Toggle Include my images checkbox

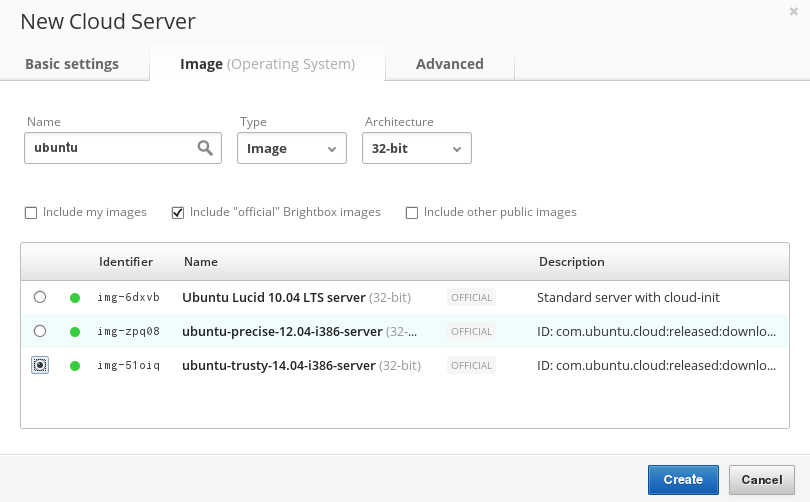pyautogui.click(x=31, y=213)
